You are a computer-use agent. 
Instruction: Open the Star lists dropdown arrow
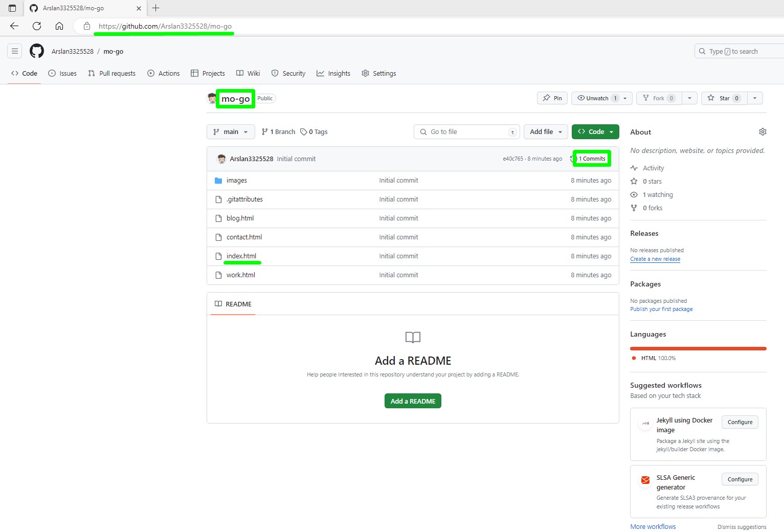coord(755,98)
